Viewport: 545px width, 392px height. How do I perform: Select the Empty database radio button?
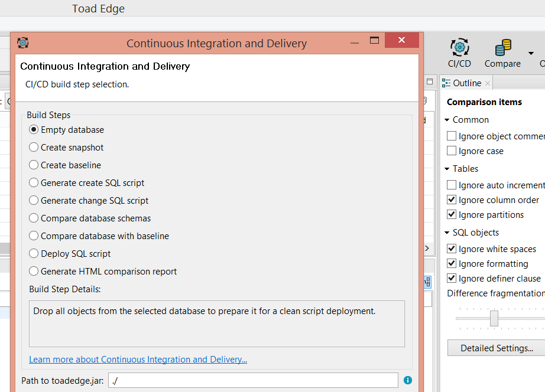(x=33, y=129)
